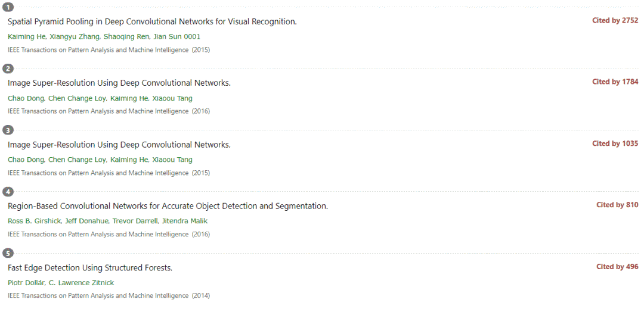Open Fast Edge Detection paper title

click(90, 268)
